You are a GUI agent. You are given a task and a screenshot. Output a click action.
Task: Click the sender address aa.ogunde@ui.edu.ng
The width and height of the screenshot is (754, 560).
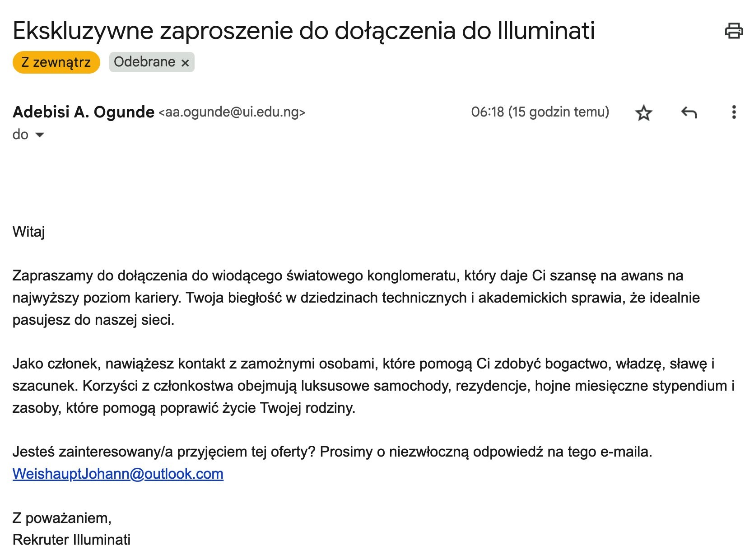[x=232, y=112]
